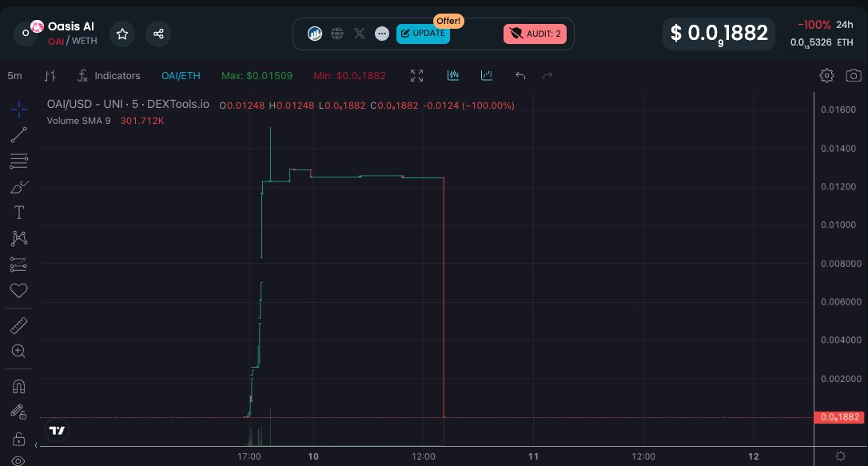Click the date 12 time axis label
The width and height of the screenshot is (868, 466).
coord(754,456)
